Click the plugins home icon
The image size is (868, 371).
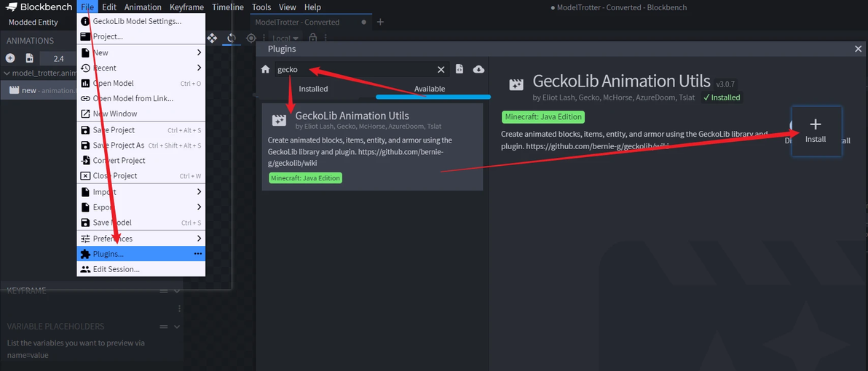point(266,69)
